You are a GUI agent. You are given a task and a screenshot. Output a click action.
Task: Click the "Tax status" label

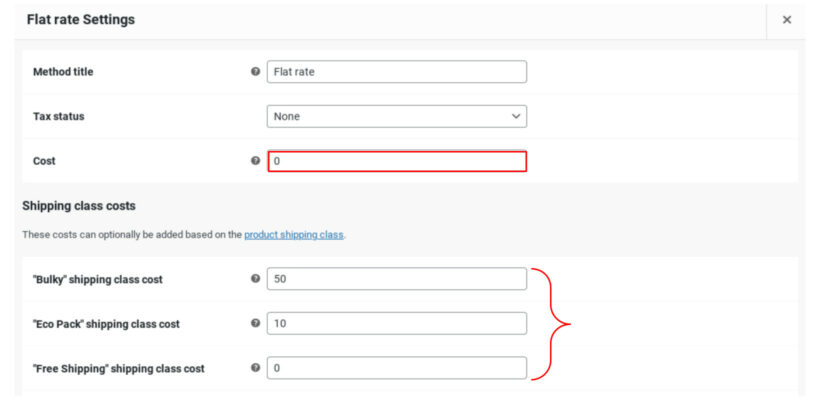pyautogui.click(x=59, y=116)
